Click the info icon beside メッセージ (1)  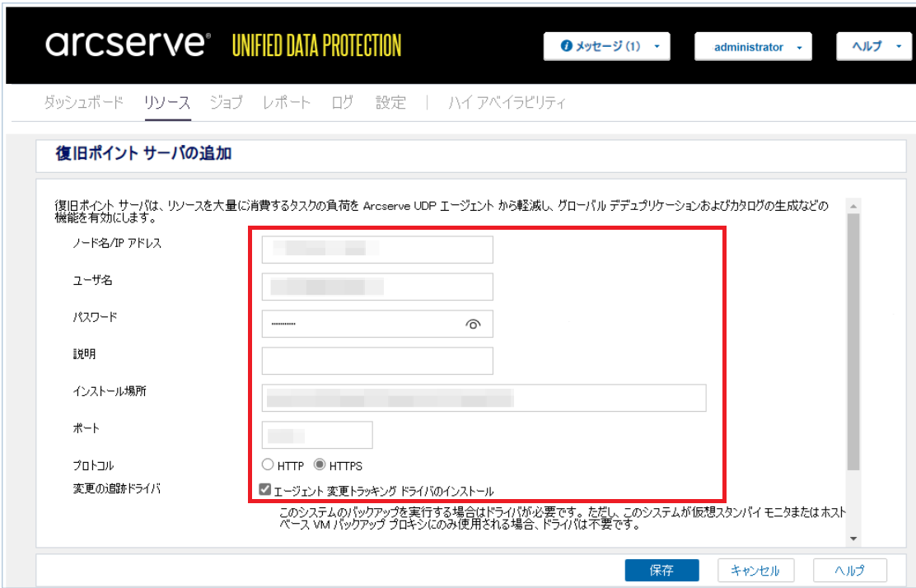point(565,46)
